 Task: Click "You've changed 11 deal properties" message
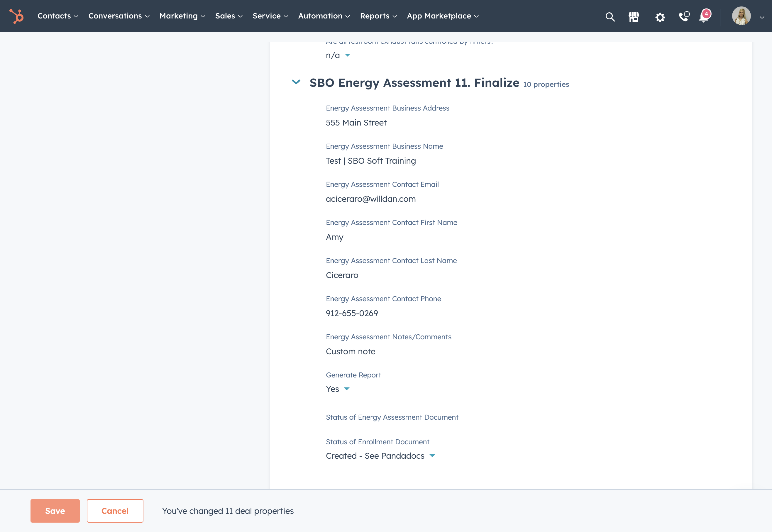(x=228, y=511)
